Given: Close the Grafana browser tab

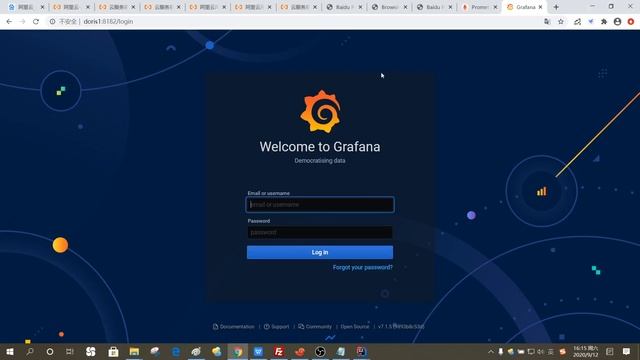Looking at the screenshot, I should coord(540,7).
